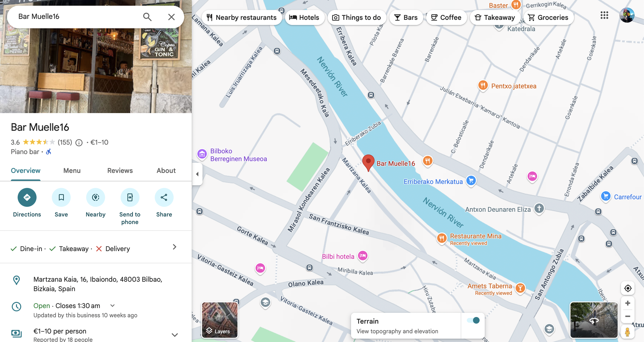Click the search magnifier icon
The image size is (644, 342).
(x=147, y=17)
